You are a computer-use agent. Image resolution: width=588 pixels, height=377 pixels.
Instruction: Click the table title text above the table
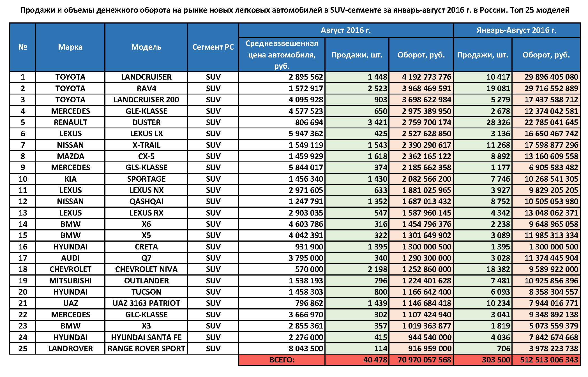point(295,10)
